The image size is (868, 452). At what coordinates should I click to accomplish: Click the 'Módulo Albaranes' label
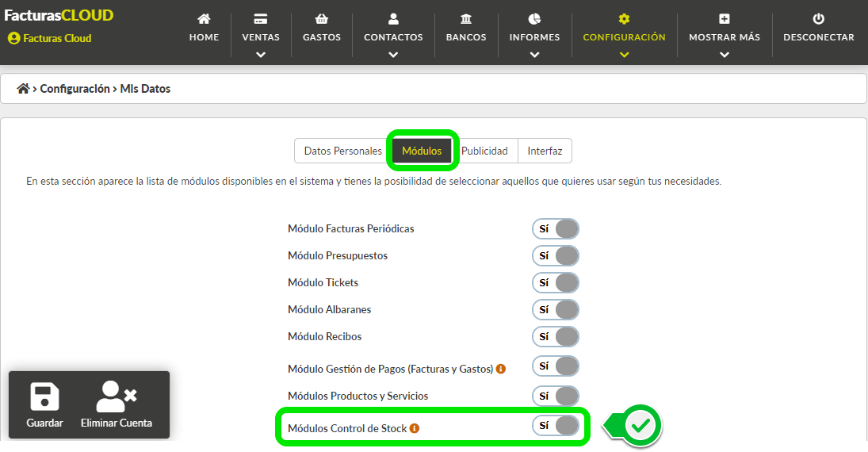click(x=330, y=309)
